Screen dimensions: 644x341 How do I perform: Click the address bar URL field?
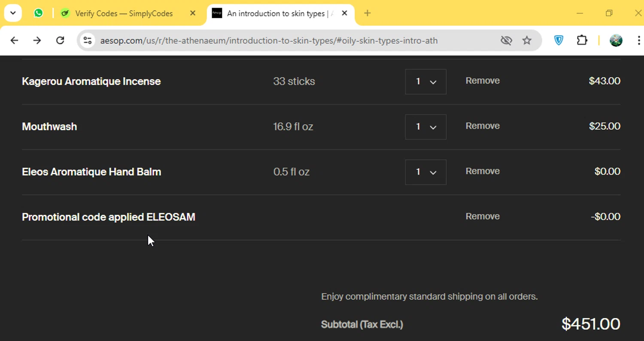pyautogui.click(x=269, y=40)
